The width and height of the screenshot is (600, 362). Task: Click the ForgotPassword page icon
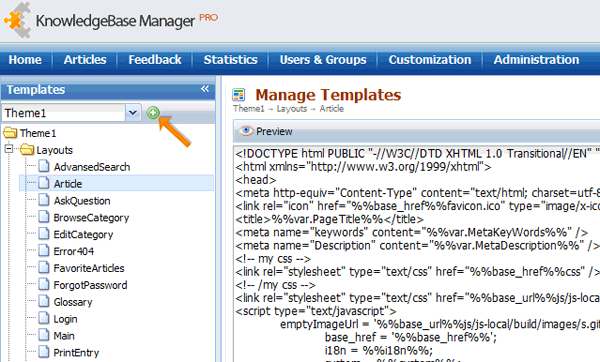(44, 284)
